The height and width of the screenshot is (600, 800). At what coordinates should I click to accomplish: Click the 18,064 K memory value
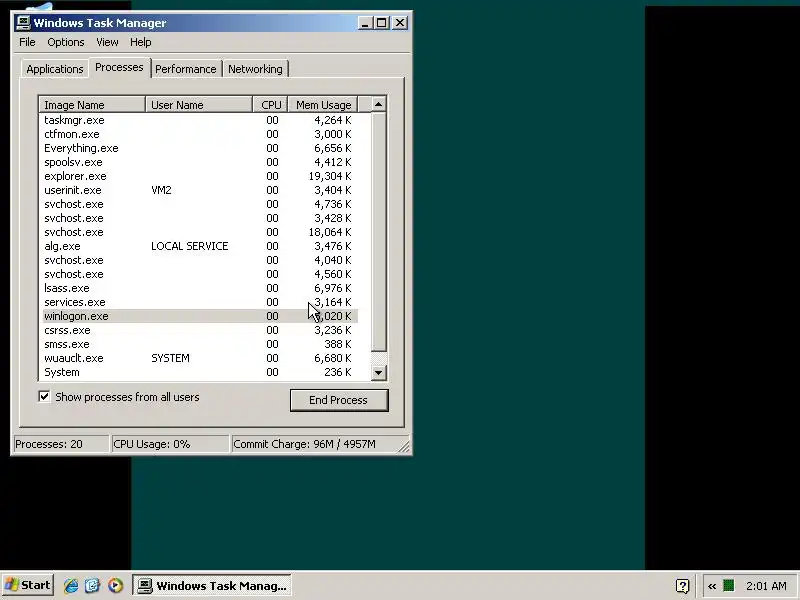pos(330,233)
